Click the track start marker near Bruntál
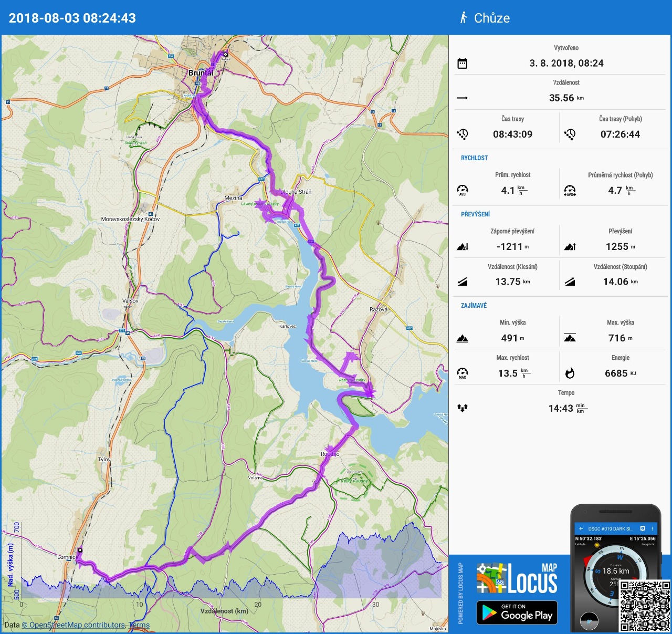The height and width of the screenshot is (634, 672). [x=226, y=54]
